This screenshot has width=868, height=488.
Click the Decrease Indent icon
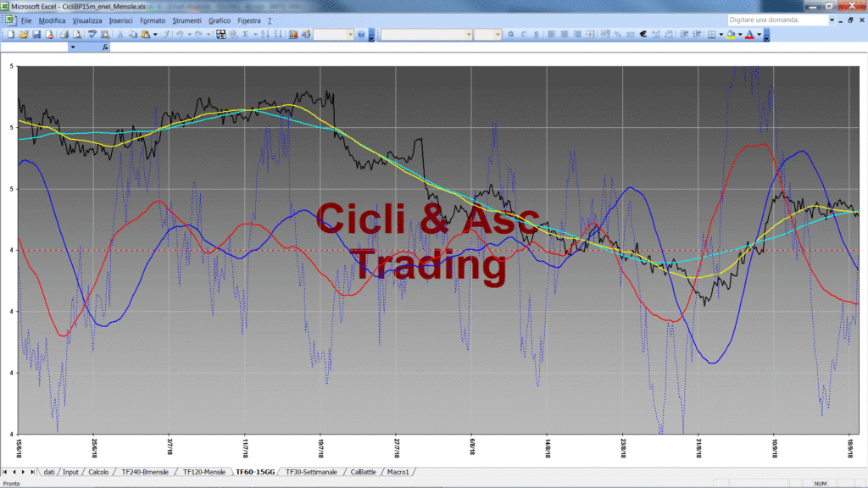pyautogui.click(x=684, y=34)
